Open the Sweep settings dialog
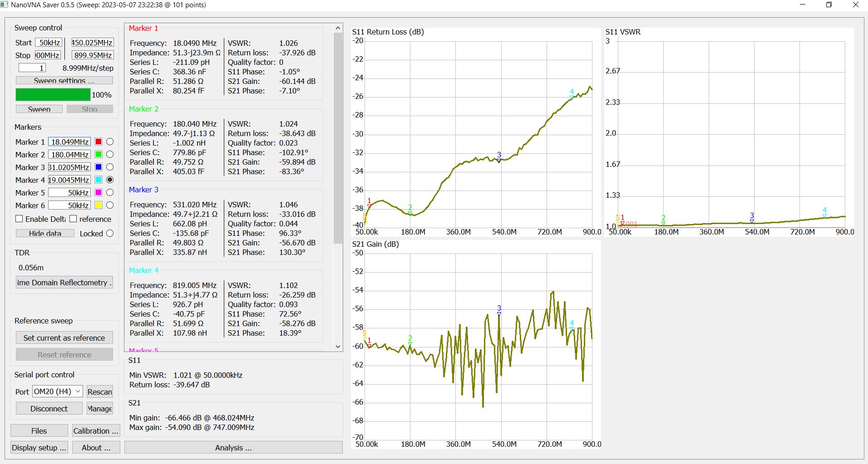Viewport: 868px width, 464px height. 64,80
